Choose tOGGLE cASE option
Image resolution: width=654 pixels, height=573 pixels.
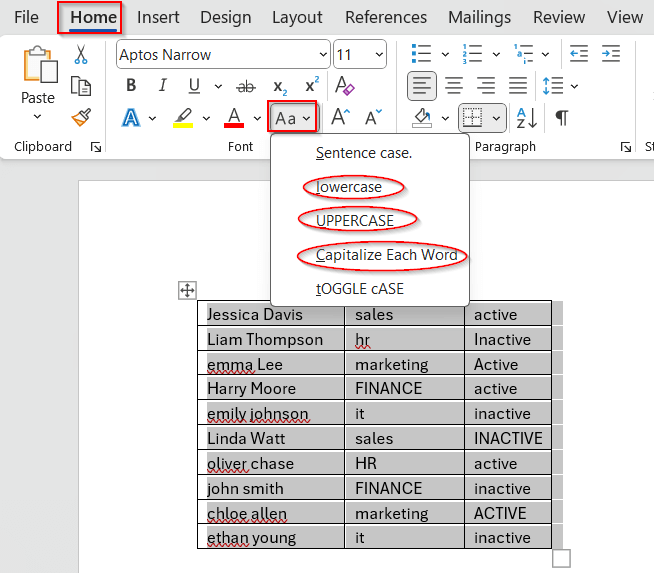(360, 289)
